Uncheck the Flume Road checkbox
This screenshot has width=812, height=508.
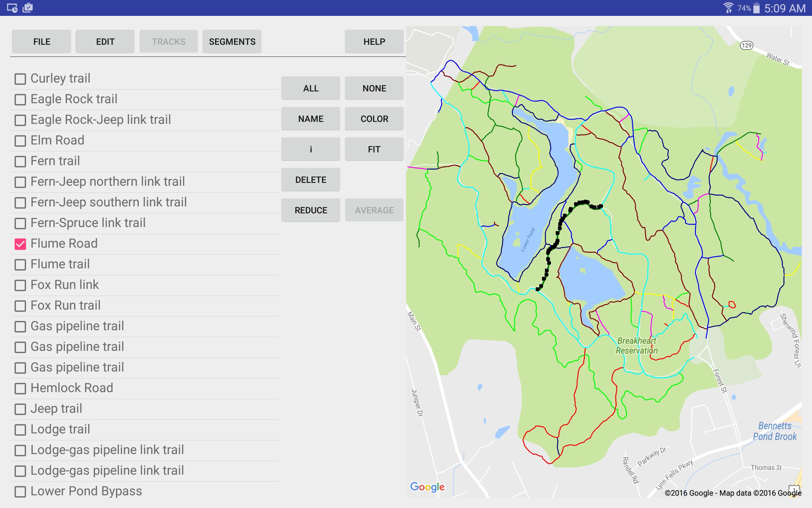click(20, 244)
